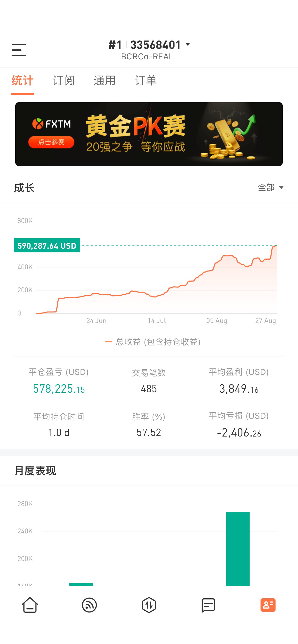Image resolution: width=298 pixels, height=644 pixels.
Task: Toggle the 总收益 chart legend item
Action: (x=153, y=342)
